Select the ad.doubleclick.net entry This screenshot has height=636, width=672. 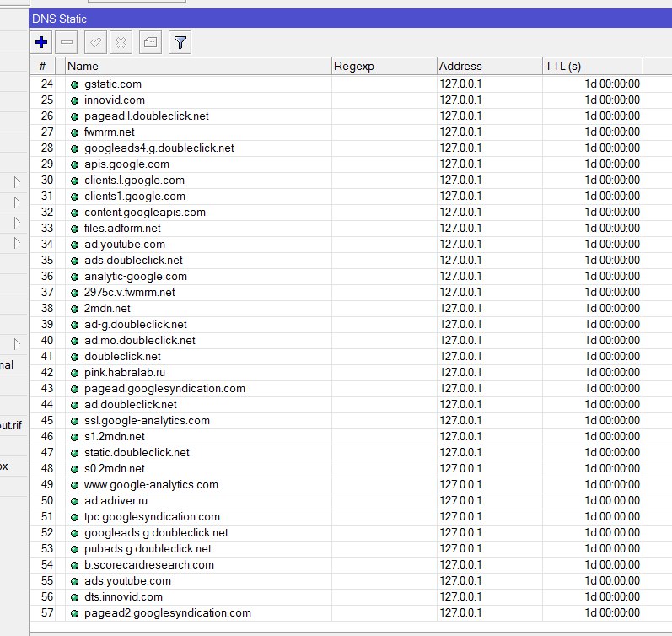pyautogui.click(x=131, y=404)
